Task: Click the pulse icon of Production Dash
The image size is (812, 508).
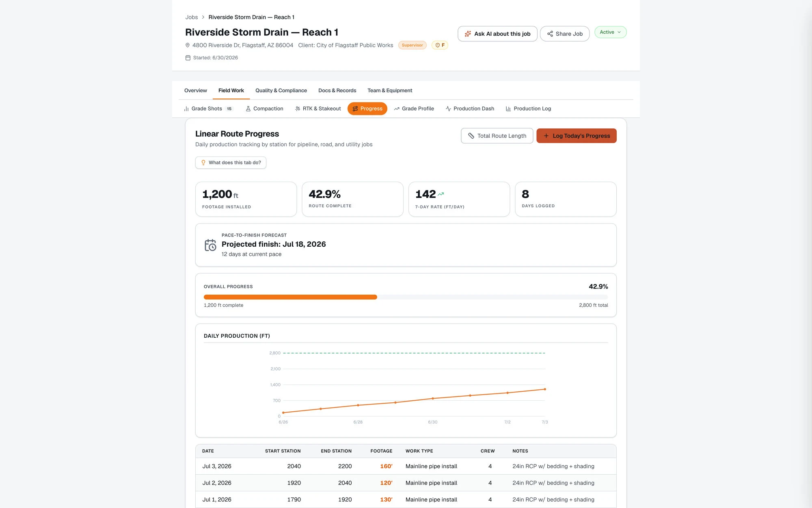Action: 448,109
